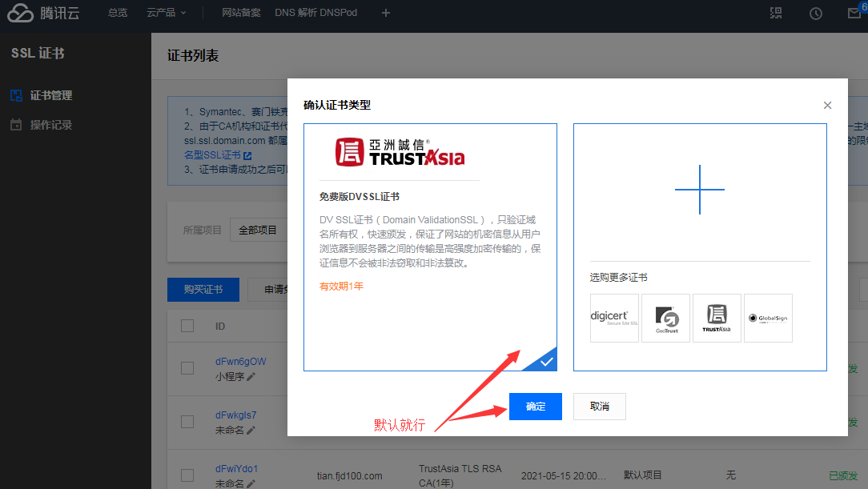
Task: Open the 全部项目 project dropdown
Action: click(259, 230)
